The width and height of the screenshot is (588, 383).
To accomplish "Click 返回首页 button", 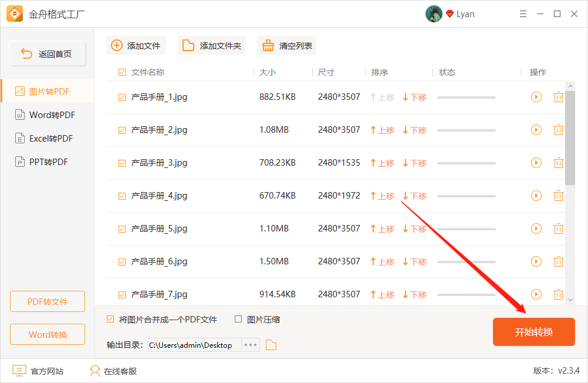I will point(48,53).
